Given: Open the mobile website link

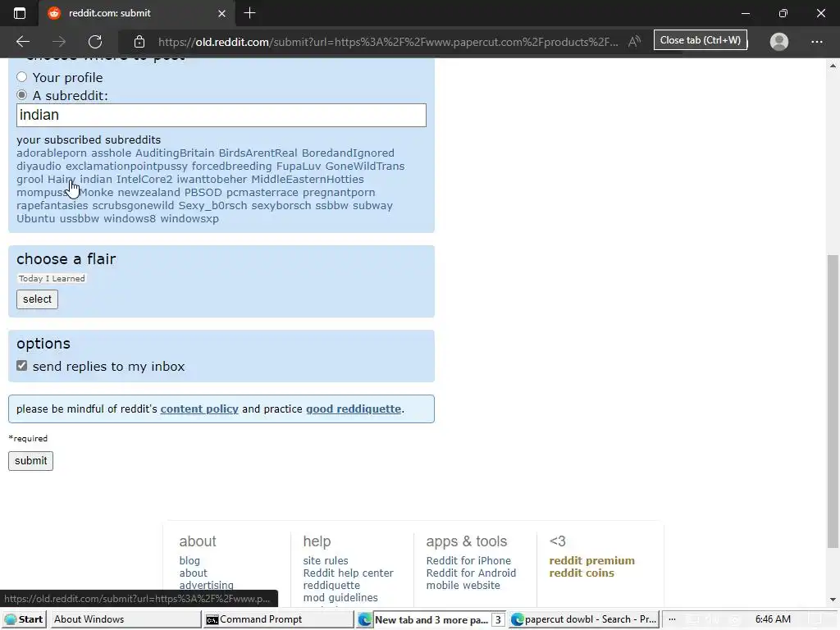Looking at the screenshot, I should pos(463,585).
